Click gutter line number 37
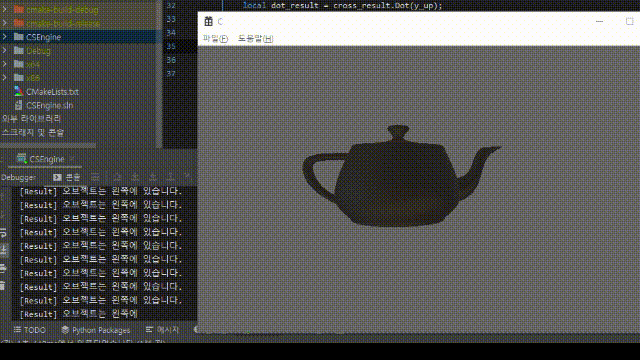 point(171,73)
